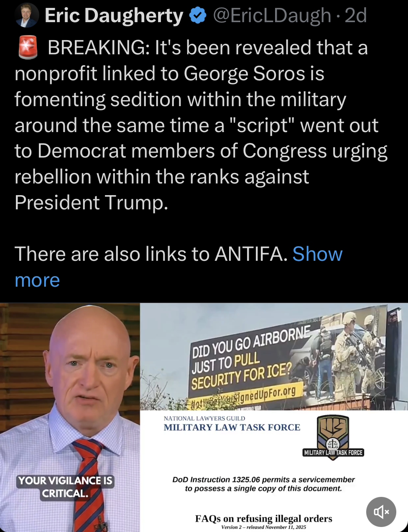Click the Version 2 release date line
Viewport: 408px width, 532px height.
pos(264,527)
